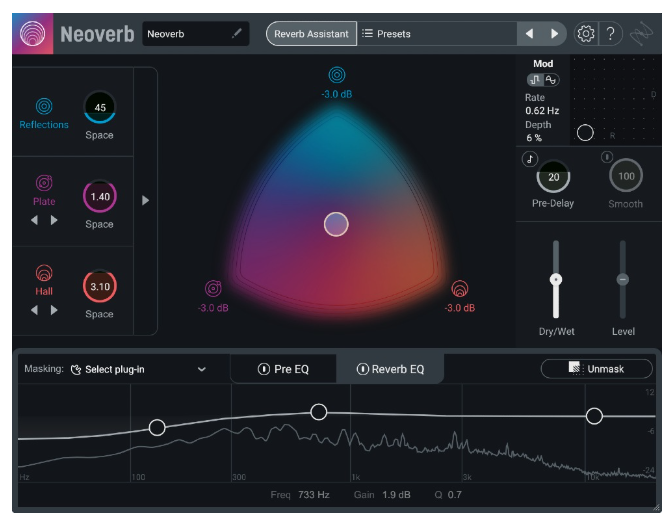The width and height of the screenshot is (670, 522).
Task: Click the preset name field Neoverb
Action: pyautogui.click(x=196, y=34)
